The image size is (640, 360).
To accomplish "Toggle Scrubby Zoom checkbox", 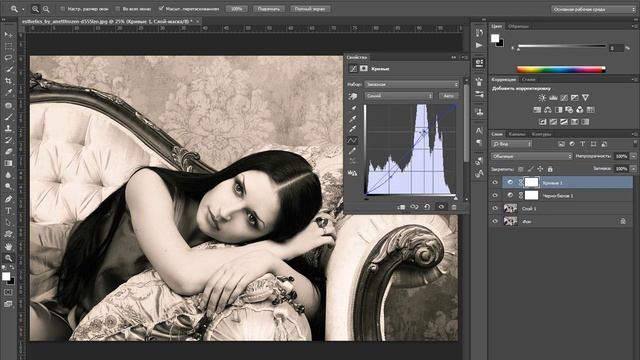I will (x=161, y=8).
